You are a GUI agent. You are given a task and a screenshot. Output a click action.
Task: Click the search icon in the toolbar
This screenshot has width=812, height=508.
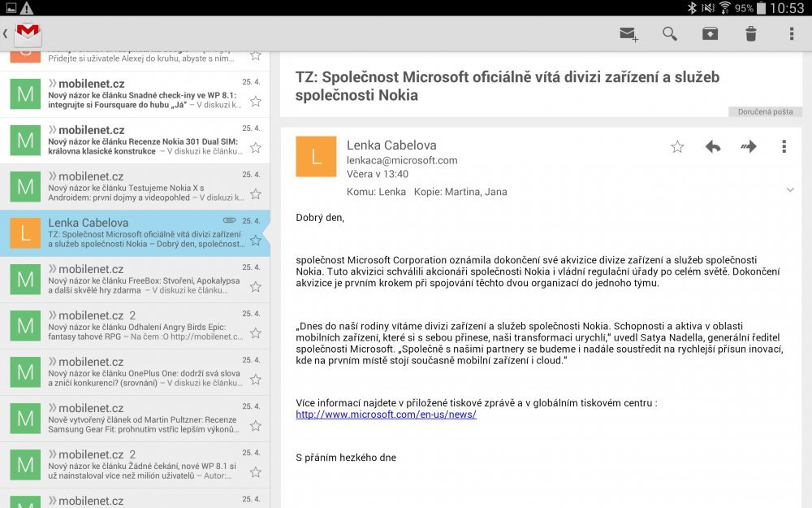[x=669, y=34]
